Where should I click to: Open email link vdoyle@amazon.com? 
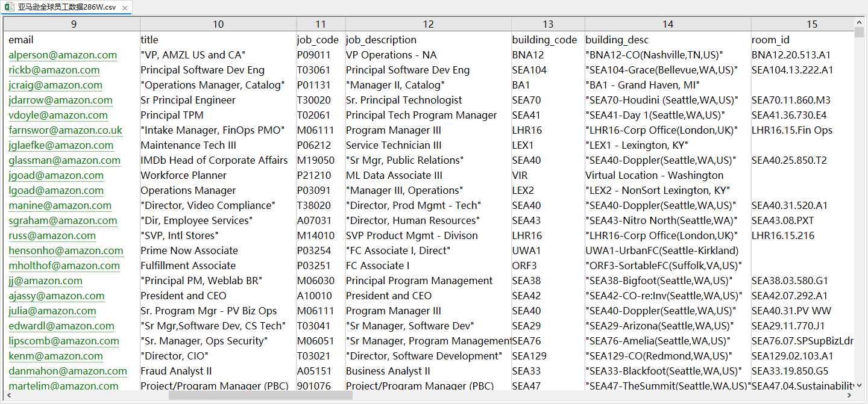pyautogui.click(x=58, y=115)
